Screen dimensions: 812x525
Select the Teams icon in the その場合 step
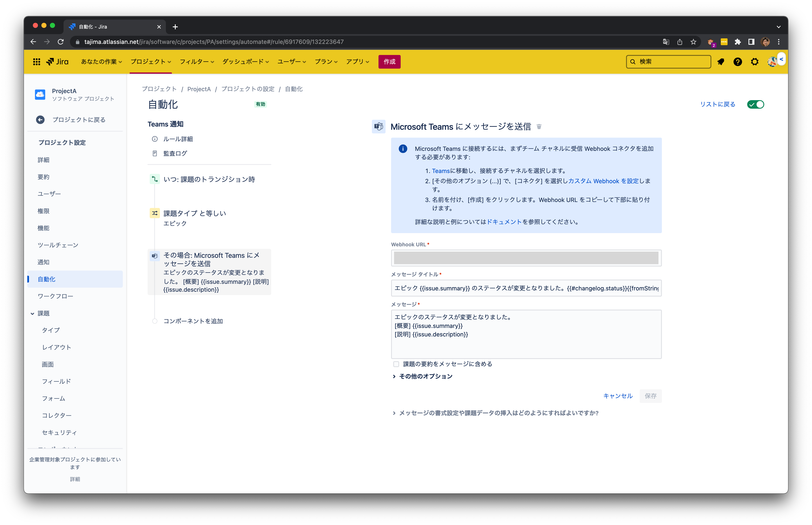click(x=155, y=256)
